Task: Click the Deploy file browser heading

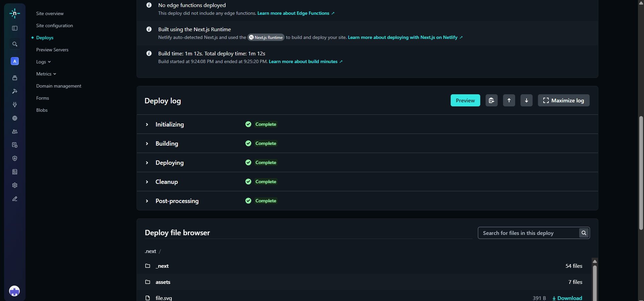Action: click(x=177, y=233)
